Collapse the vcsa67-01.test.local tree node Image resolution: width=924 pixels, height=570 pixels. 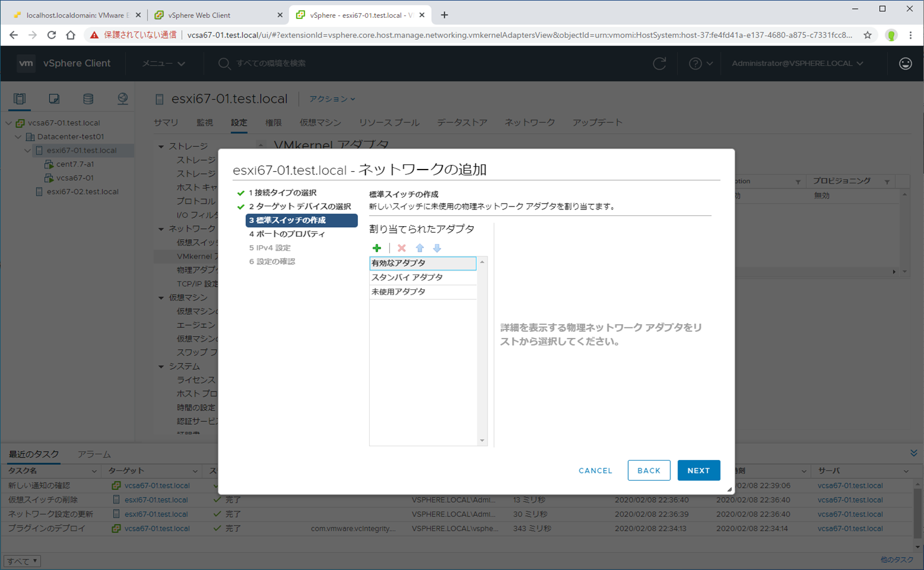(8, 123)
